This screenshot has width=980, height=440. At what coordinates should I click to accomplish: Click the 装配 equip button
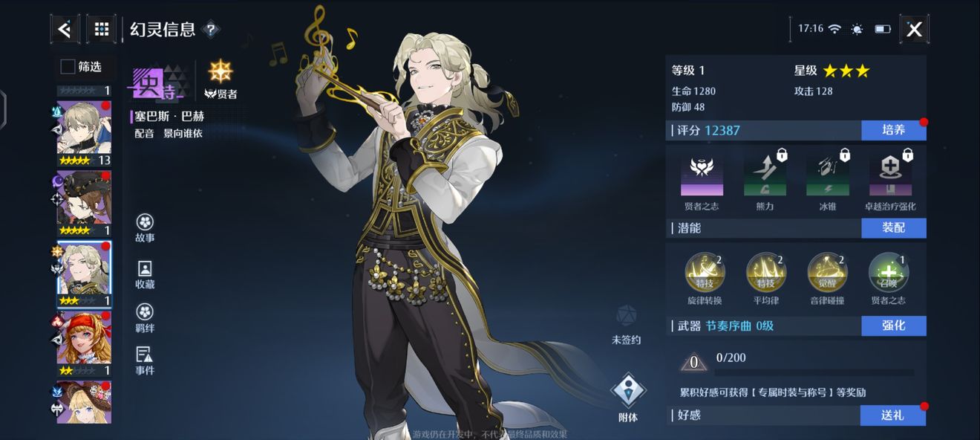pyautogui.click(x=894, y=228)
